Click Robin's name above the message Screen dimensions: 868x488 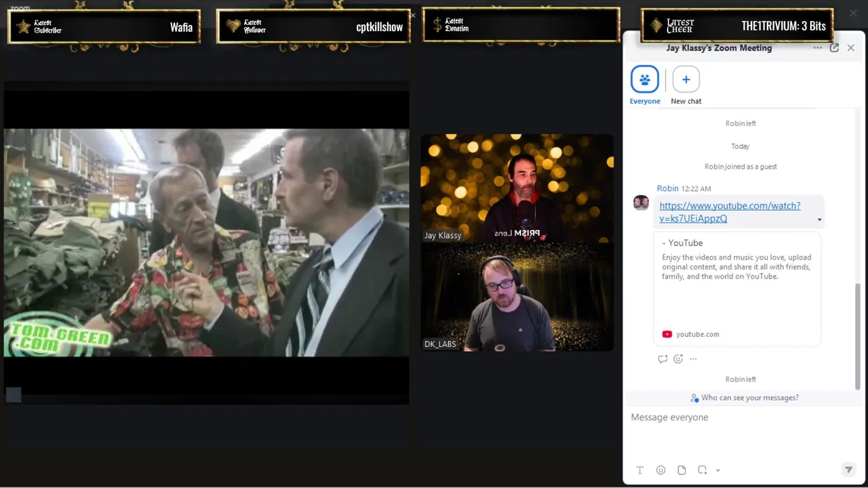(x=667, y=188)
